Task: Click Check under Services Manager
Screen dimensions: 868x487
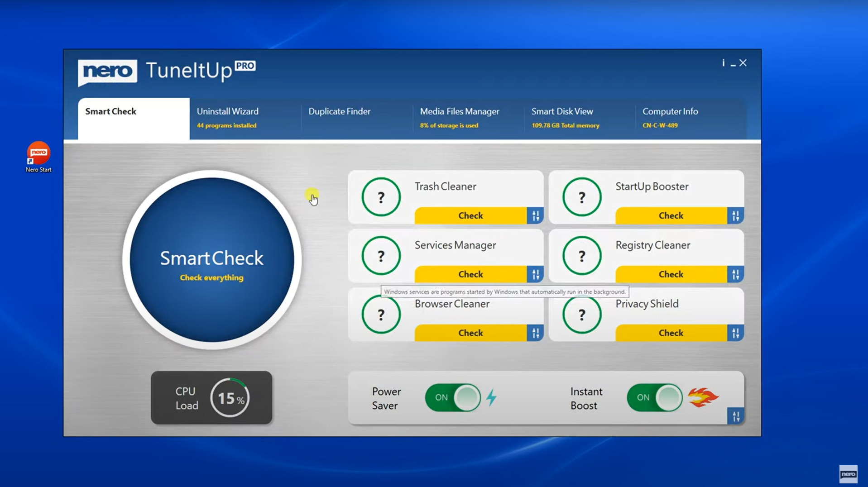Action: (470, 274)
